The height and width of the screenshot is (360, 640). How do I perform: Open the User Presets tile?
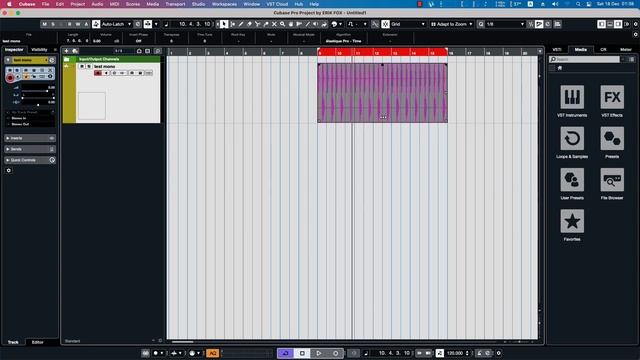(x=572, y=180)
